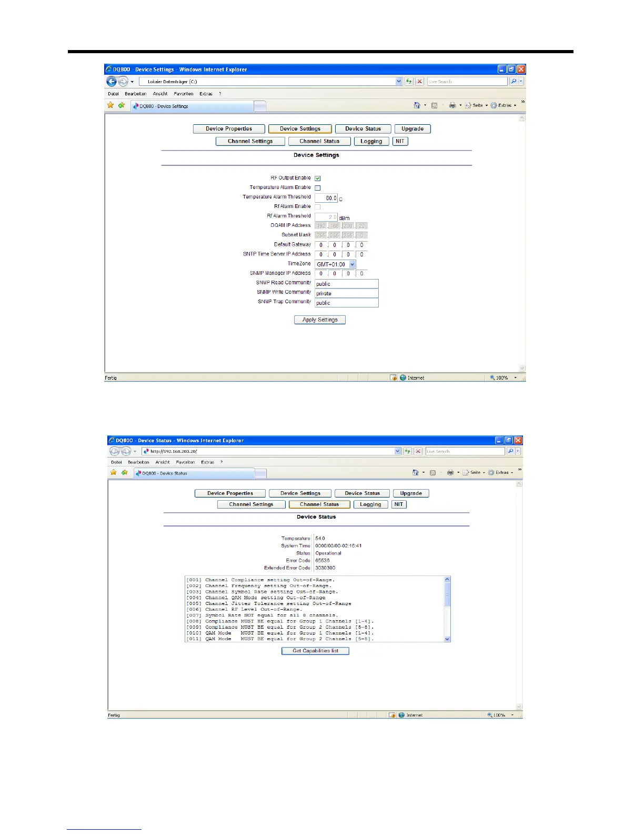Open Favoriten menu in Device Status window
This screenshot has height=834, width=644.
pyautogui.click(x=185, y=462)
